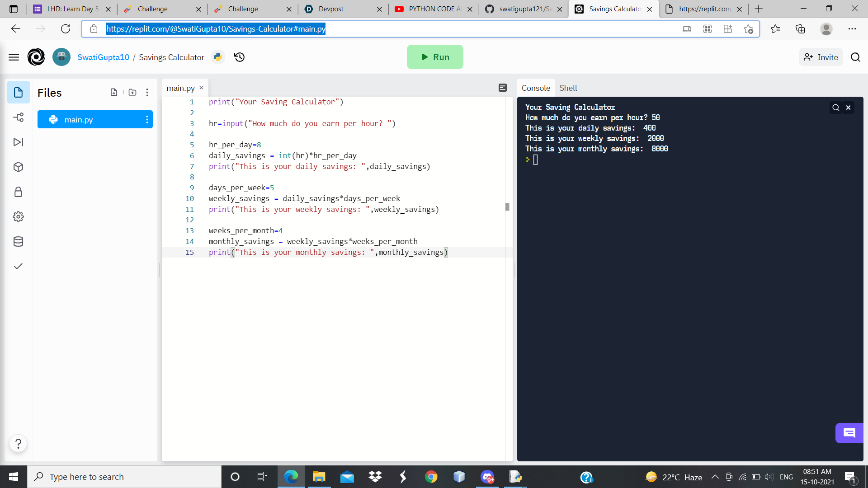868x488 pixels.
Task: Click the SwatiGupta10 profile link
Action: point(103,57)
